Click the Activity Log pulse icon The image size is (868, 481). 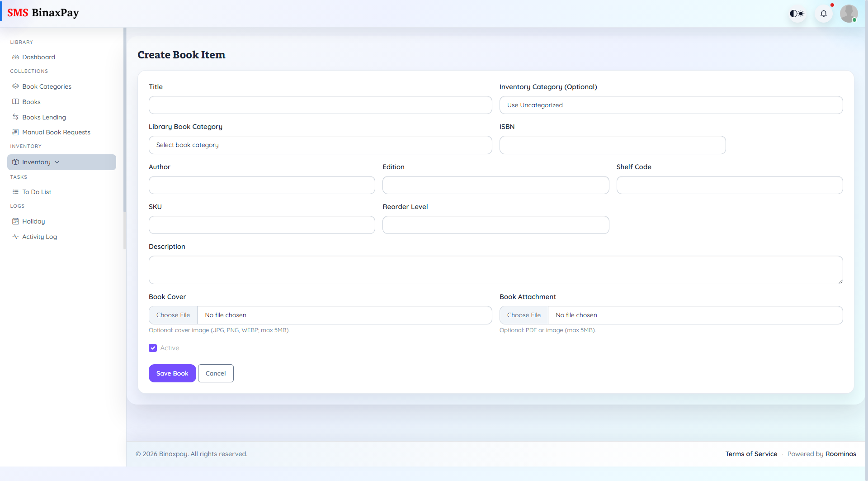pos(15,237)
